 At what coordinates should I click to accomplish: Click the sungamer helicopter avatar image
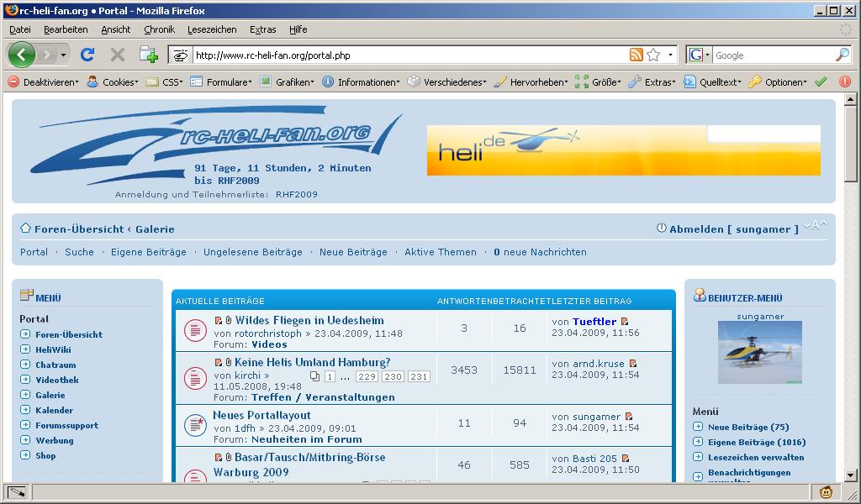click(x=760, y=352)
